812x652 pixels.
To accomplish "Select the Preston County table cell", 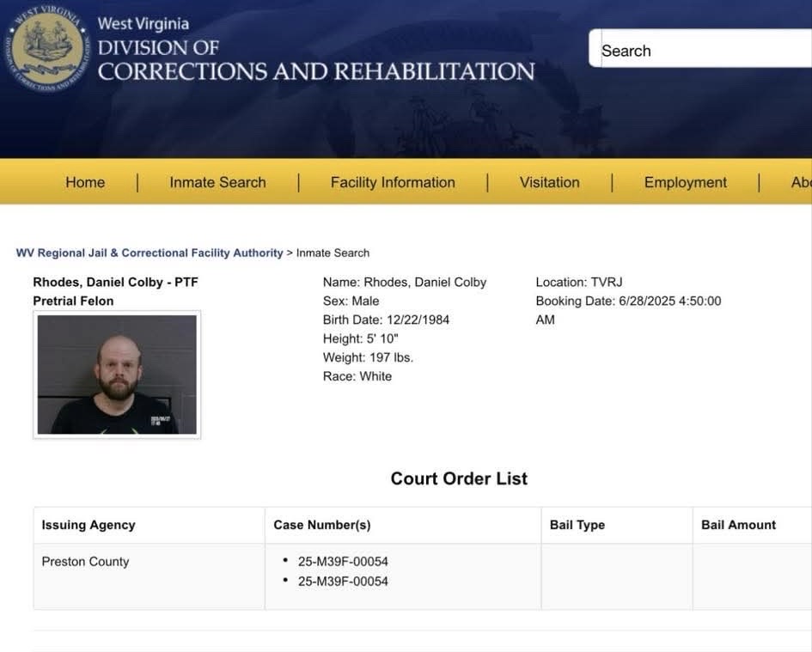I will point(85,562).
